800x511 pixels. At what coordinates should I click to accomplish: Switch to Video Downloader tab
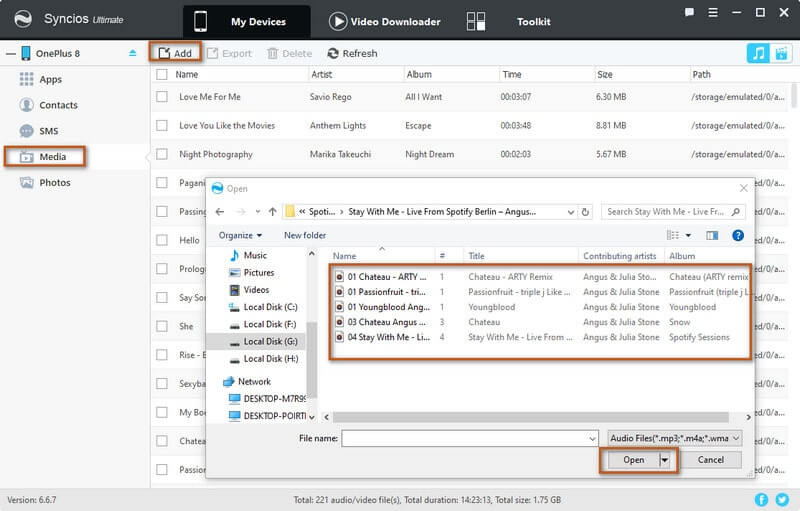pyautogui.click(x=385, y=21)
